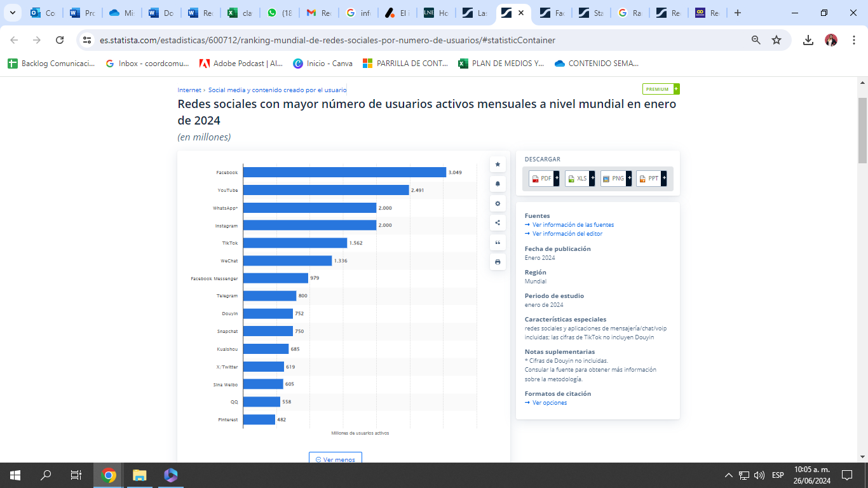
Task: Switch to the Gmail tab
Action: coord(319,13)
